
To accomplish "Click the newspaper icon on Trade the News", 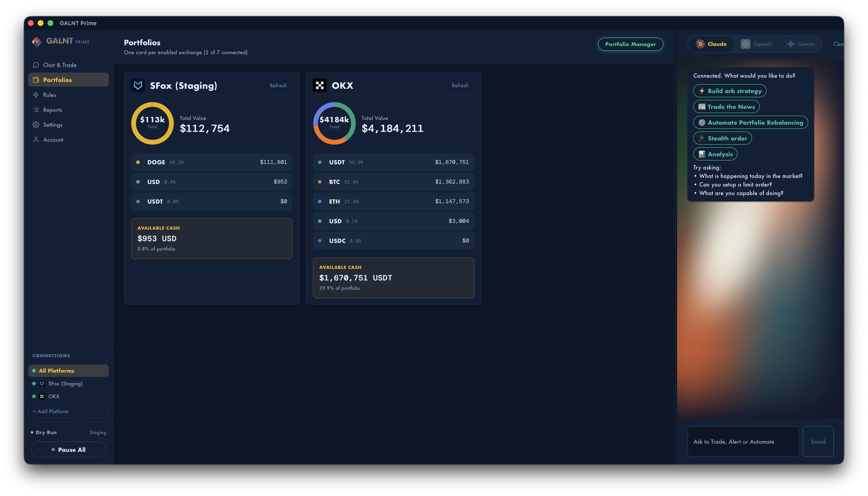I will pos(702,107).
